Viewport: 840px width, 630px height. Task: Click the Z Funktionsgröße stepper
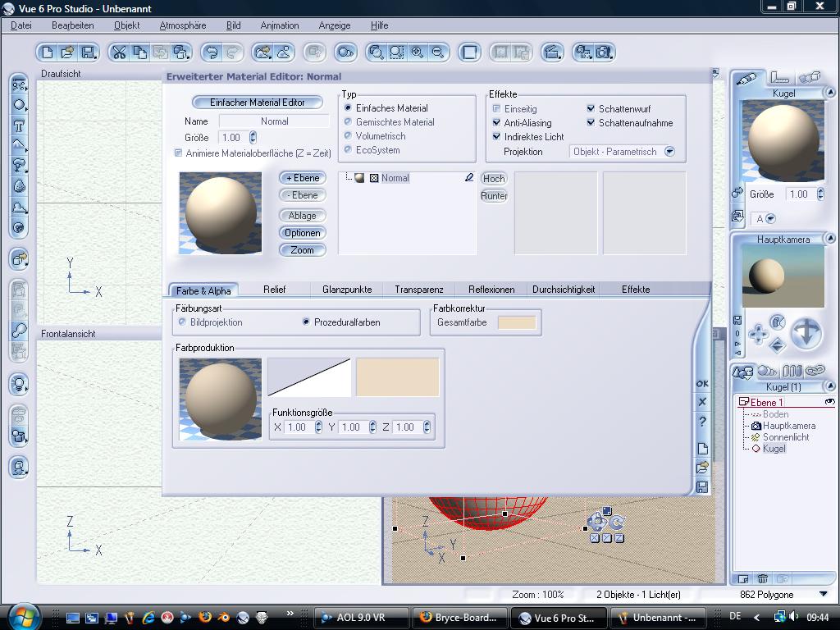(x=427, y=427)
